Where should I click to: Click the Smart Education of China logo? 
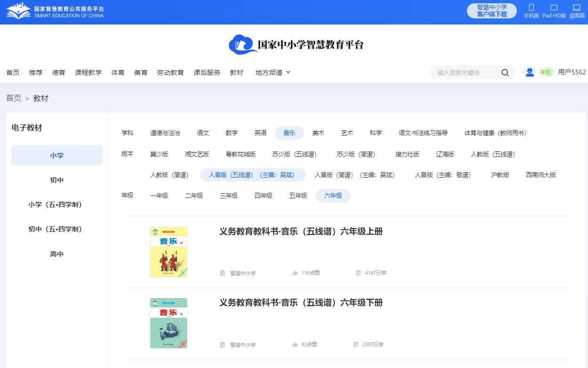tap(55, 11)
